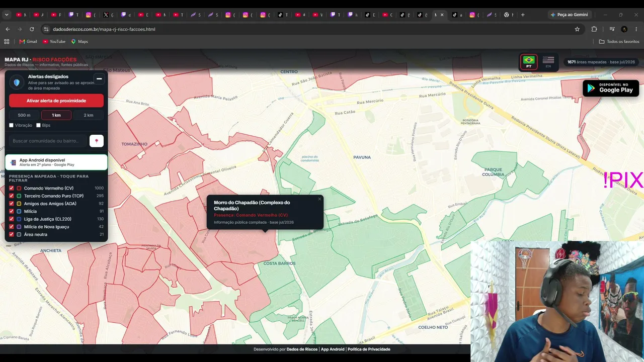Click the purple Milícia de Nova Iguaçu swatch

click(x=19, y=227)
